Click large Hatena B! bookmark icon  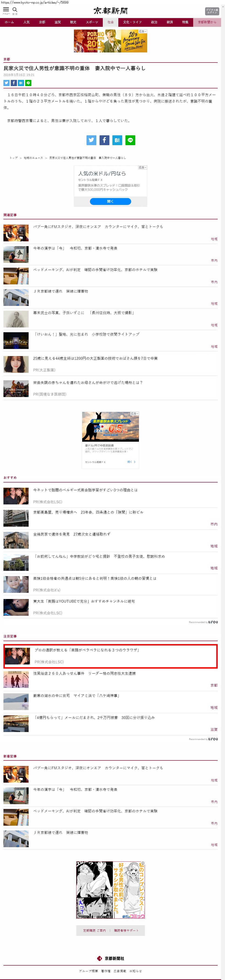[117, 140]
